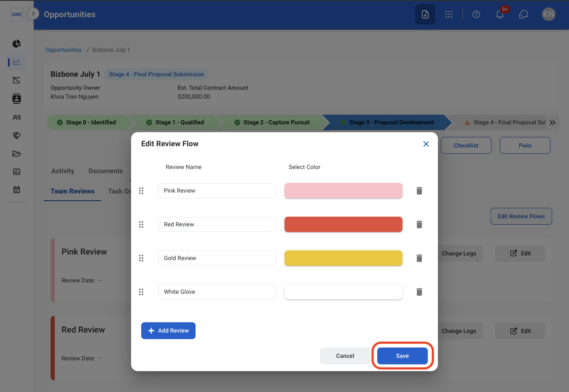Go to Opportunities breadcrumb link
Screen dimensions: 569x392
pyautogui.click(x=64, y=50)
